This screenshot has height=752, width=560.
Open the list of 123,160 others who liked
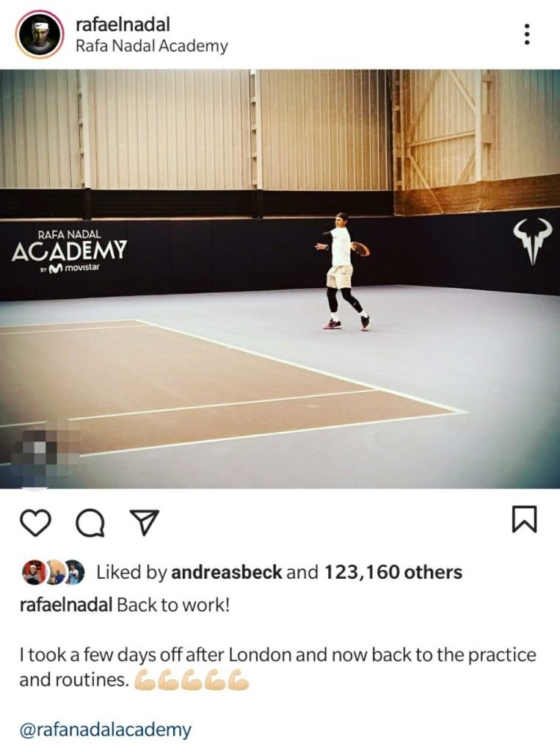tap(393, 572)
